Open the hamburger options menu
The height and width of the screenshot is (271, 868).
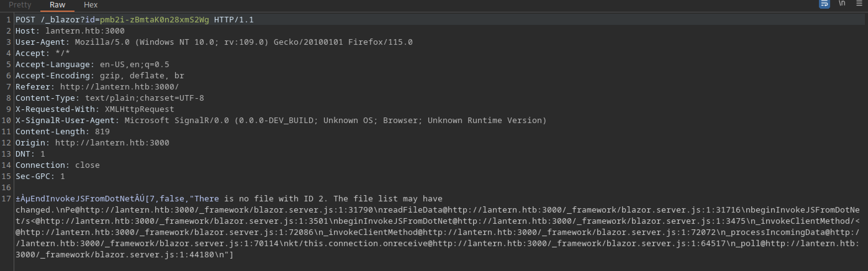pos(859,3)
